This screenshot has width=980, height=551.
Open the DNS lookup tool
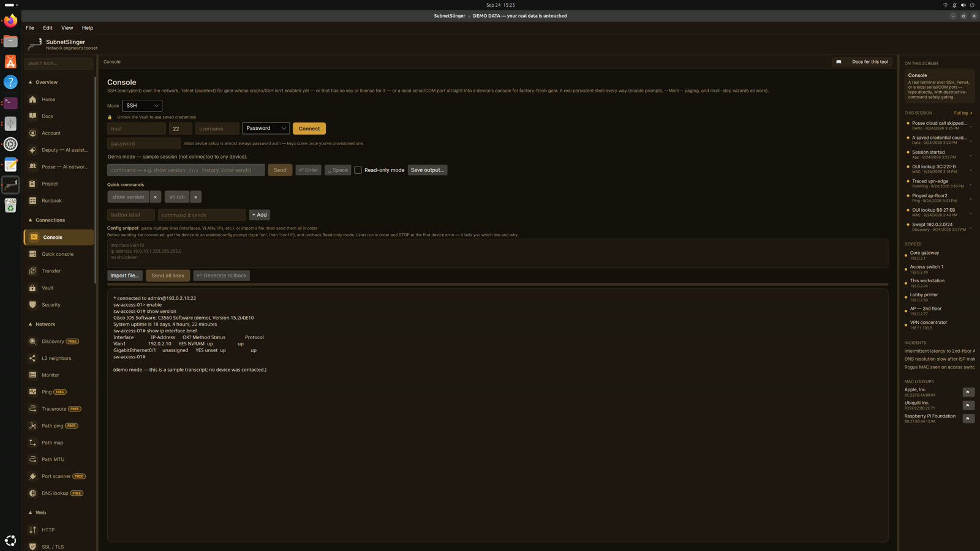click(x=59, y=493)
